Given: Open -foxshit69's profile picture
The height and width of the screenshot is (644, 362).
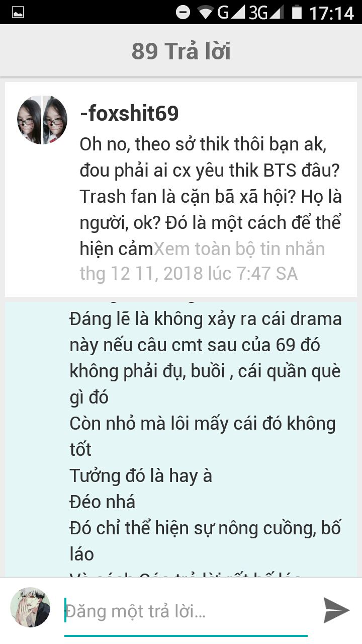Looking at the screenshot, I should pos(42,120).
